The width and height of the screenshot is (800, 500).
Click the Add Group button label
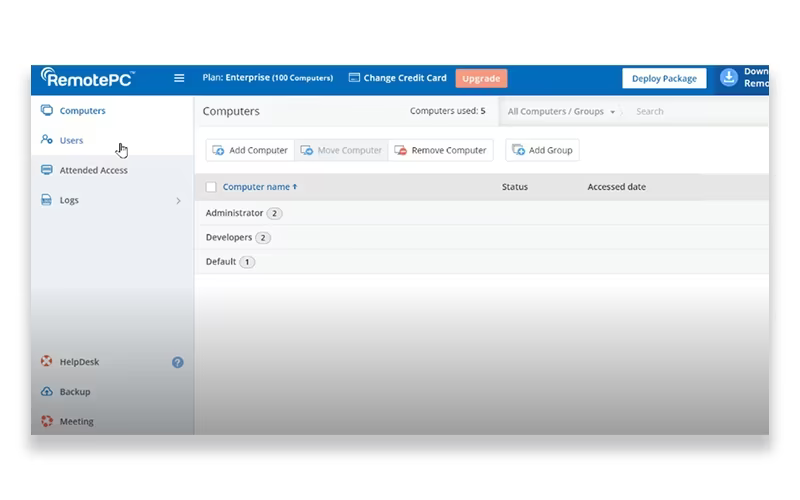tap(551, 151)
